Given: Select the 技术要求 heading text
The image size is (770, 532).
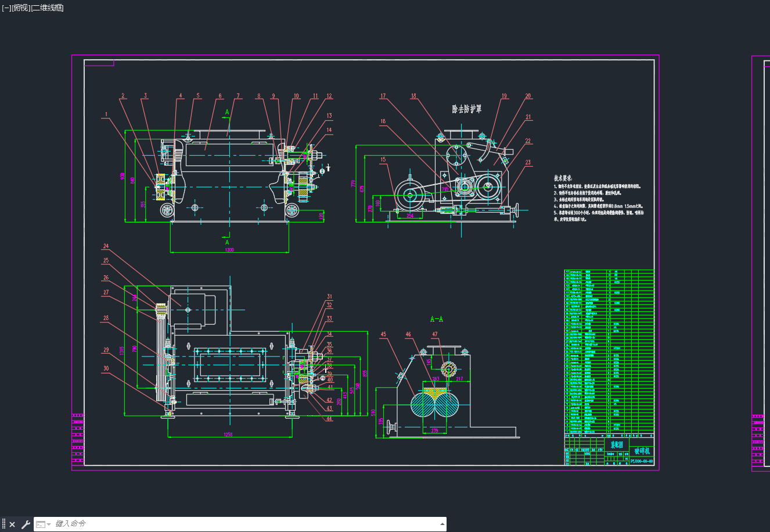Looking at the screenshot, I should tap(563, 178).
